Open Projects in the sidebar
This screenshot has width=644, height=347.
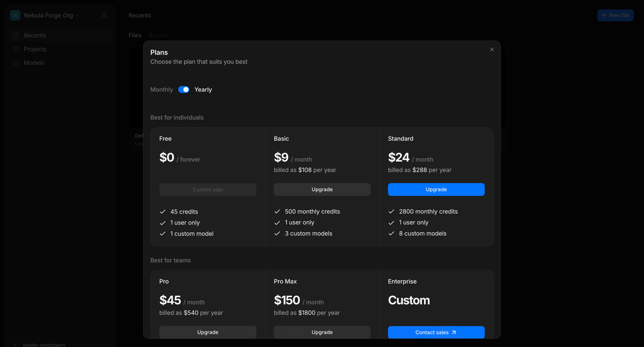coord(60,49)
